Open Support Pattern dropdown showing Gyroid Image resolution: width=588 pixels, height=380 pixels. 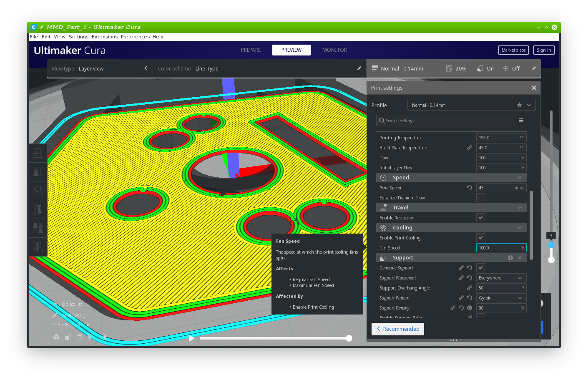pyautogui.click(x=501, y=298)
